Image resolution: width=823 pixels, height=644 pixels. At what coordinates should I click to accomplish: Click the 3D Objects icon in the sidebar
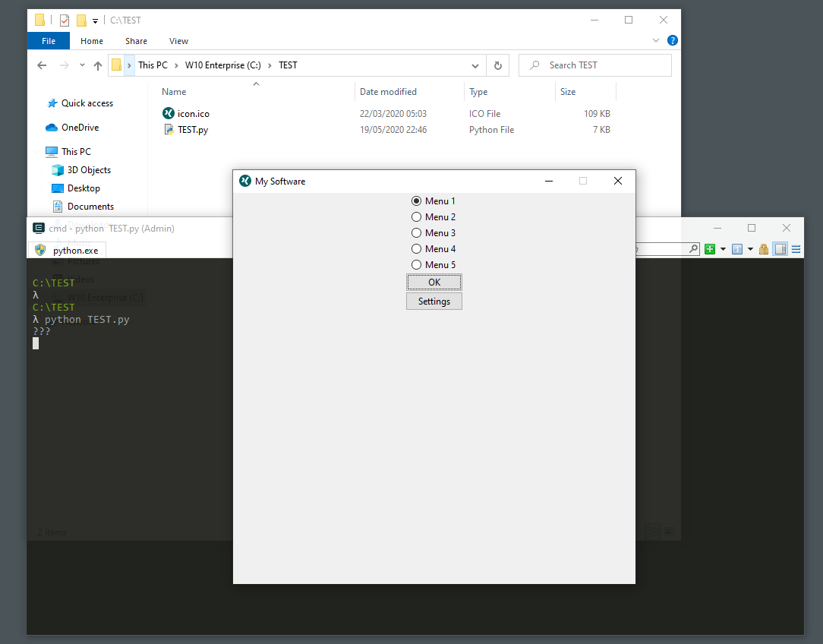58,170
